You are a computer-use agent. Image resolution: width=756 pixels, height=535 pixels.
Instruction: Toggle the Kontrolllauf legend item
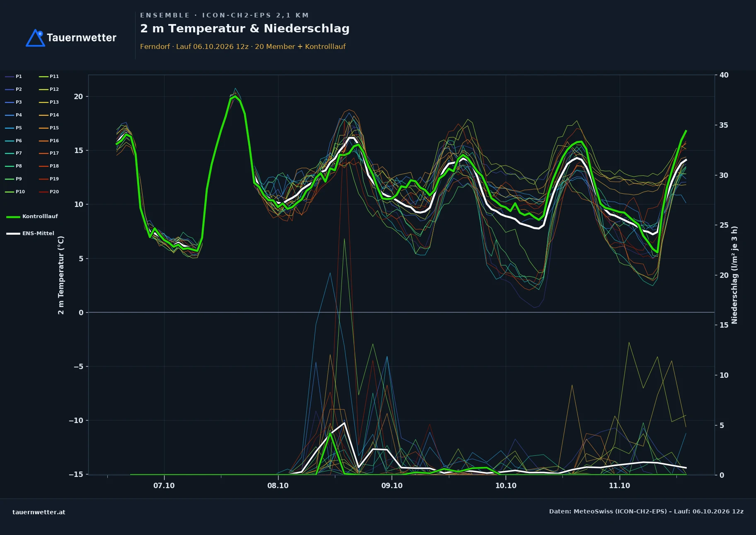tap(32, 216)
